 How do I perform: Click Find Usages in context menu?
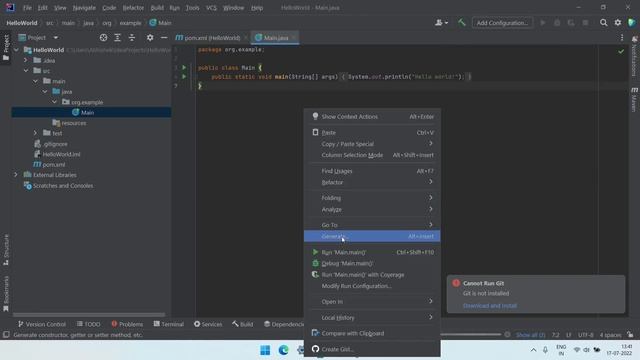point(372,171)
